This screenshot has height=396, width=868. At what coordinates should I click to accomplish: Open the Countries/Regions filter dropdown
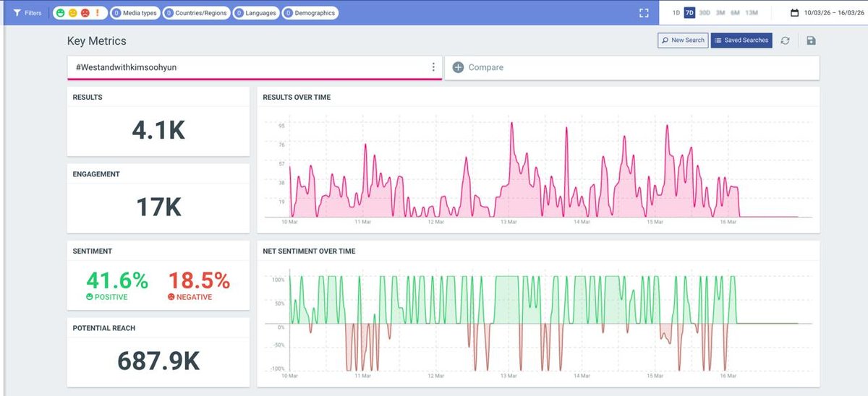pos(197,13)
